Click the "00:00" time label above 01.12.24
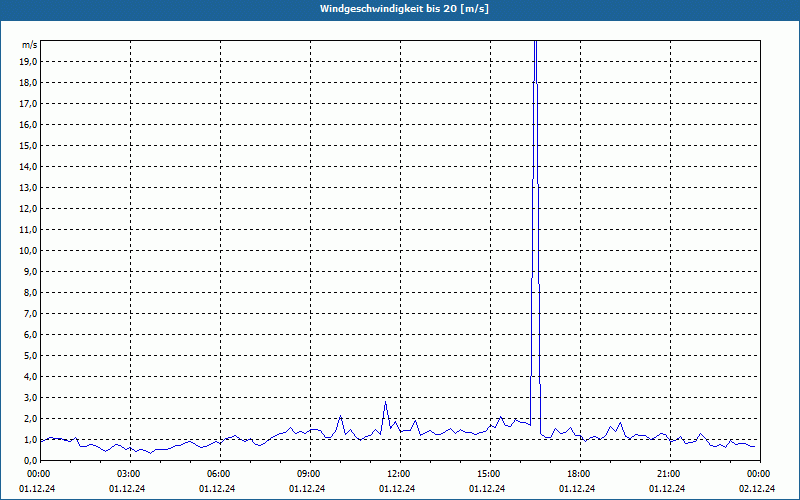 point(38,474)
